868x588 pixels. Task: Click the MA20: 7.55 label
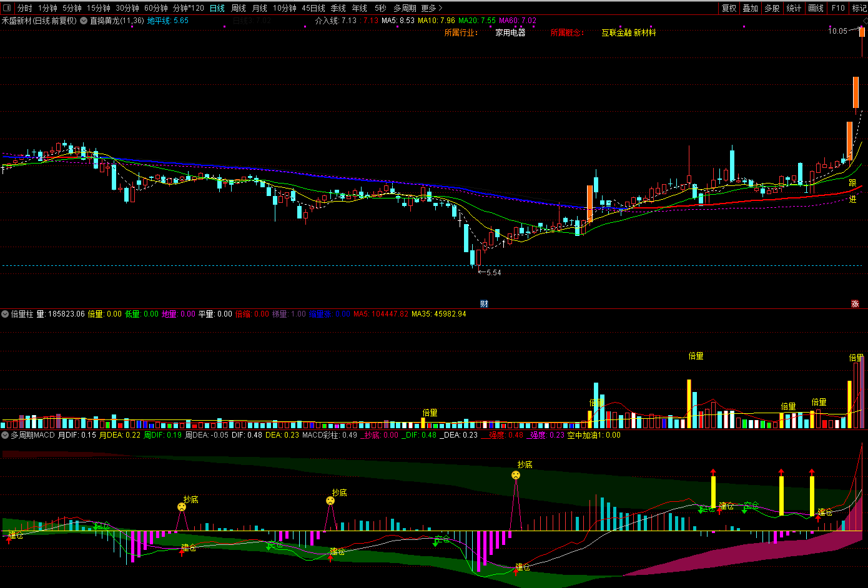tap(477, 21)
